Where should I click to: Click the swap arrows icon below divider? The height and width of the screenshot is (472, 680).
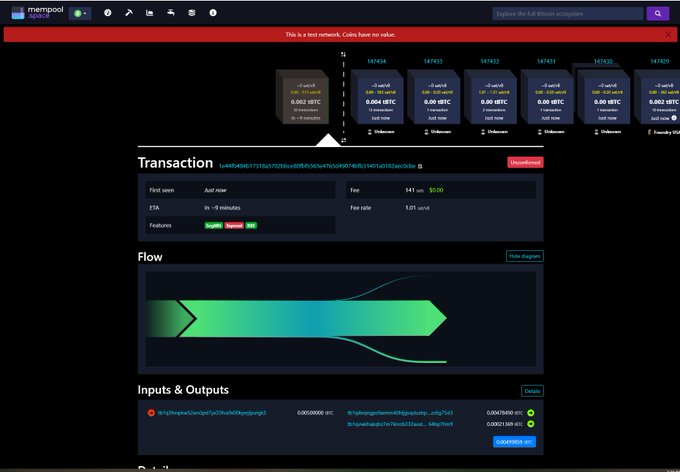(x=343, y=140)
